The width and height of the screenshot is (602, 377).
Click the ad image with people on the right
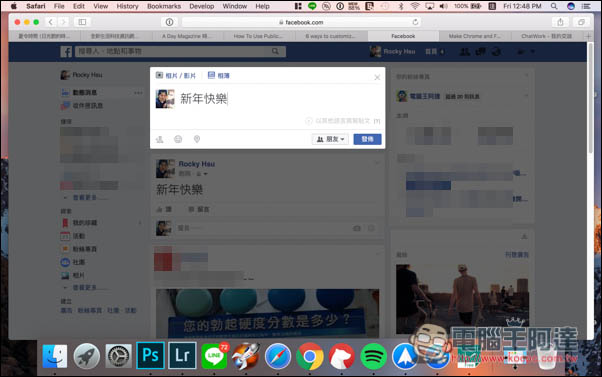(462, 299)
